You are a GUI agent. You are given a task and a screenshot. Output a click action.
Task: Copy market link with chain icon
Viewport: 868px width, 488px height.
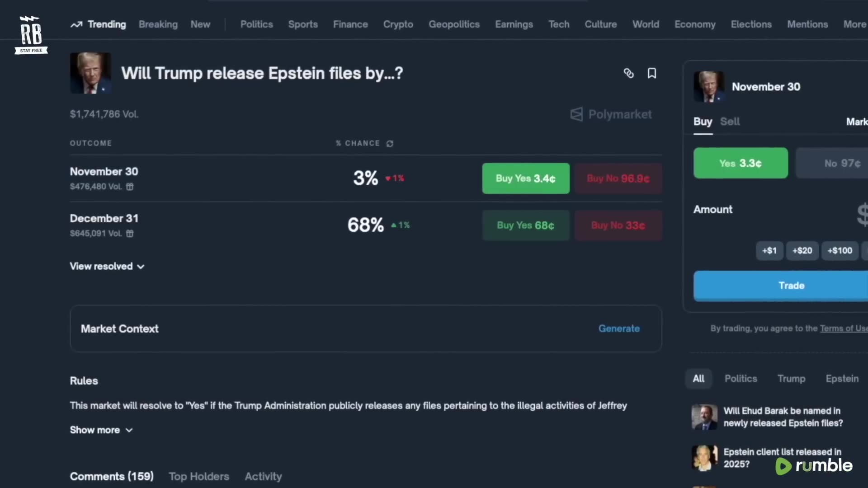pyautogui.click(x=628, y=73)
